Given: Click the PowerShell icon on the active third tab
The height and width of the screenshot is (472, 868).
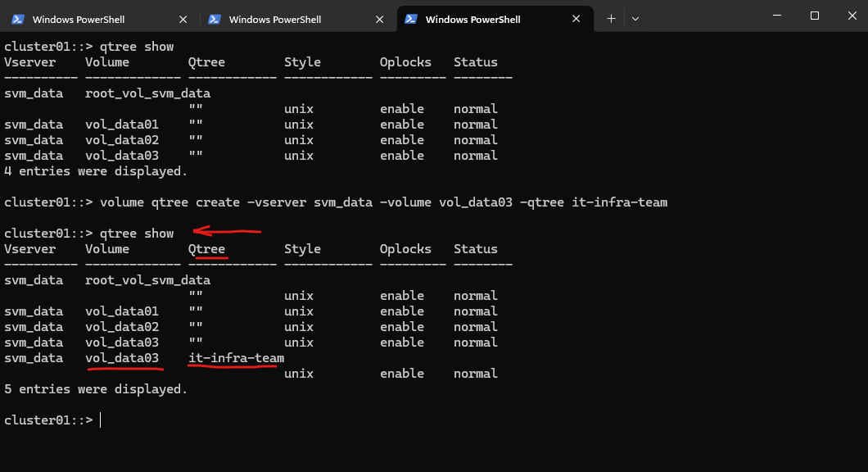Looking at the screenshot, I should tap(411, 19).
